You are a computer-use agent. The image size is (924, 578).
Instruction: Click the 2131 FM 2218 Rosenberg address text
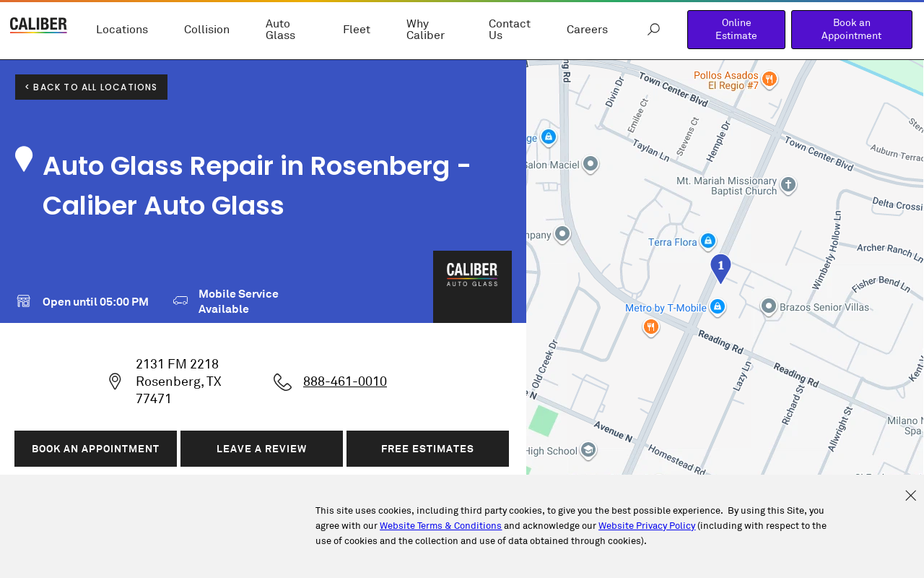click(178, 381)
